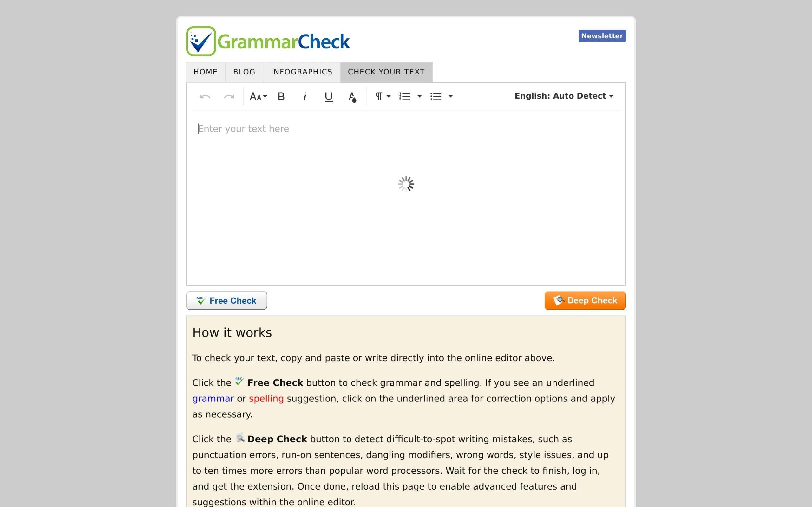The height and width of the screenshot is (507, 812).
Task: Expand the font size dropdown
Action: point(257,96)
